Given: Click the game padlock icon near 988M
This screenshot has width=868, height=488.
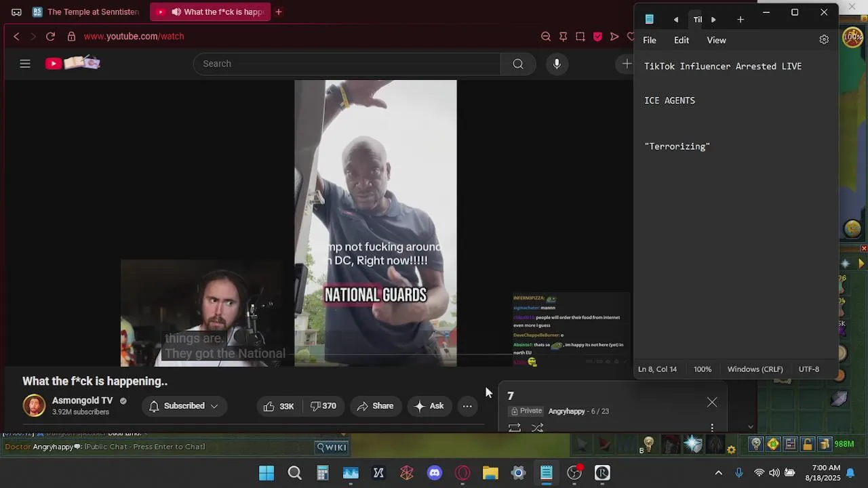Looking at the screenshot, I should coord(807,445).
